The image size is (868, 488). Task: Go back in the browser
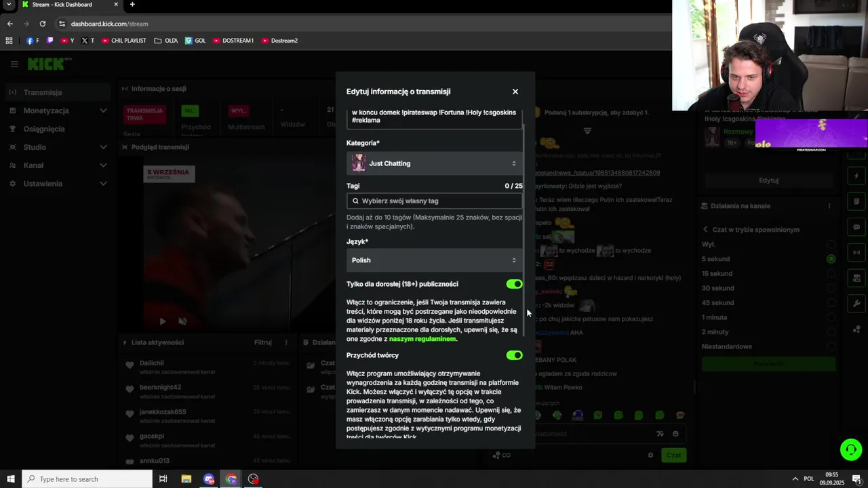point(9,24)
